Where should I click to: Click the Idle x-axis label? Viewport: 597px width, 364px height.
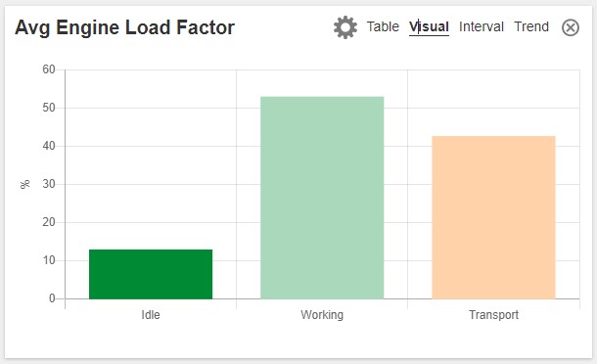click(x=151, y=315)
